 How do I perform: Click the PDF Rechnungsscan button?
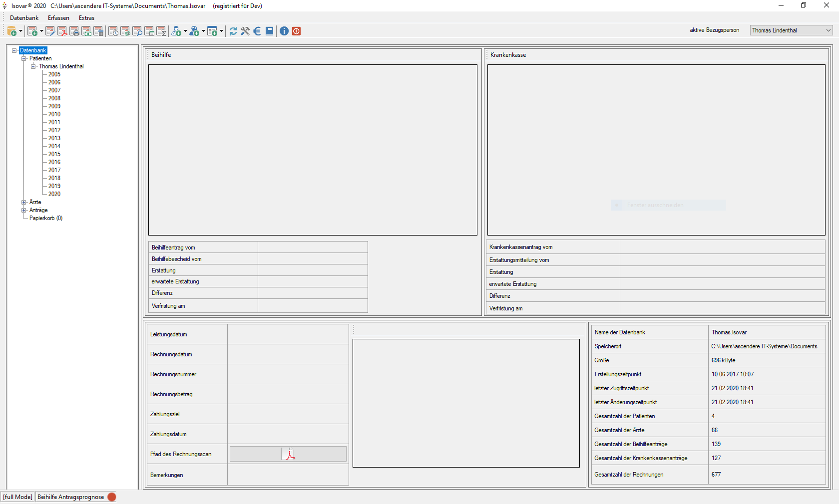coord(288,454)
